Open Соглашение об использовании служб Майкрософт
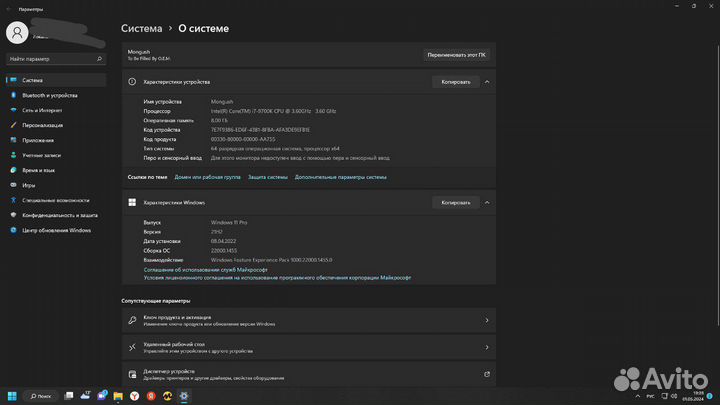 click(x=205, y=270)
